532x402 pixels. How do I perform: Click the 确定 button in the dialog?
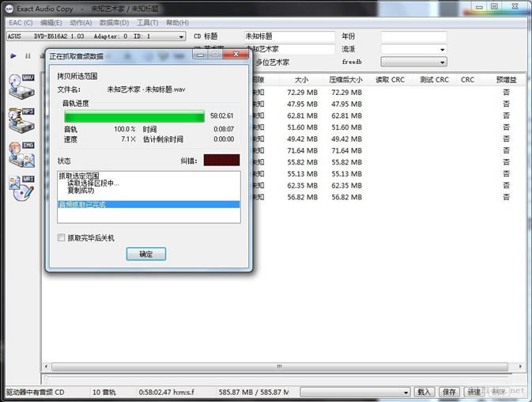pyautogui.click(x=146, y=254)
